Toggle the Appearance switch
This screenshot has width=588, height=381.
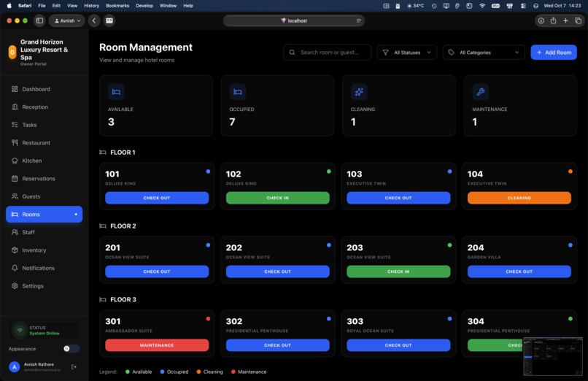pyautogui.click(x=71, y=349)
